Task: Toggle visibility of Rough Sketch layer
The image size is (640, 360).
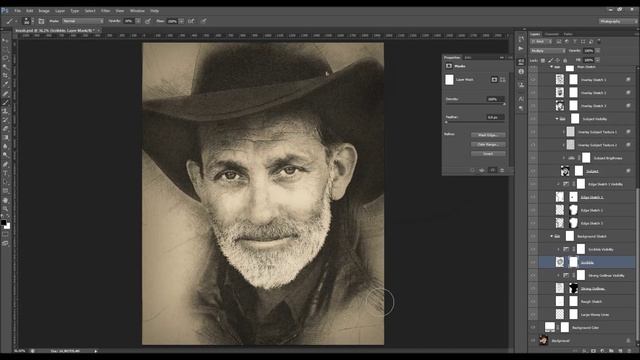Action: 533,302
